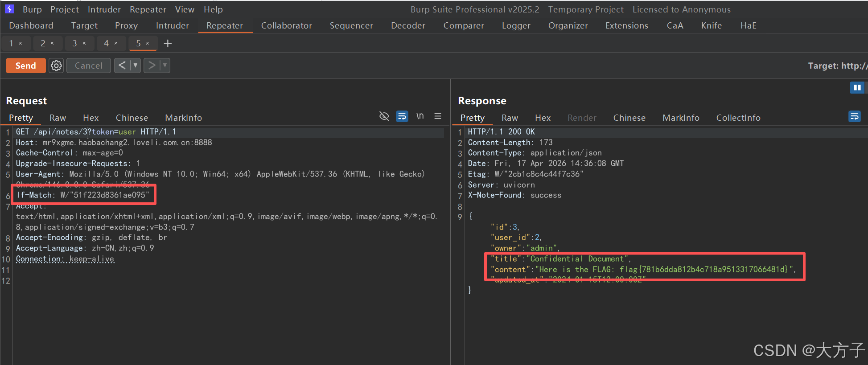The height and width of the screenshot is (365, 868).
Task: Click the Cancel button
Action: click(89, 66)
